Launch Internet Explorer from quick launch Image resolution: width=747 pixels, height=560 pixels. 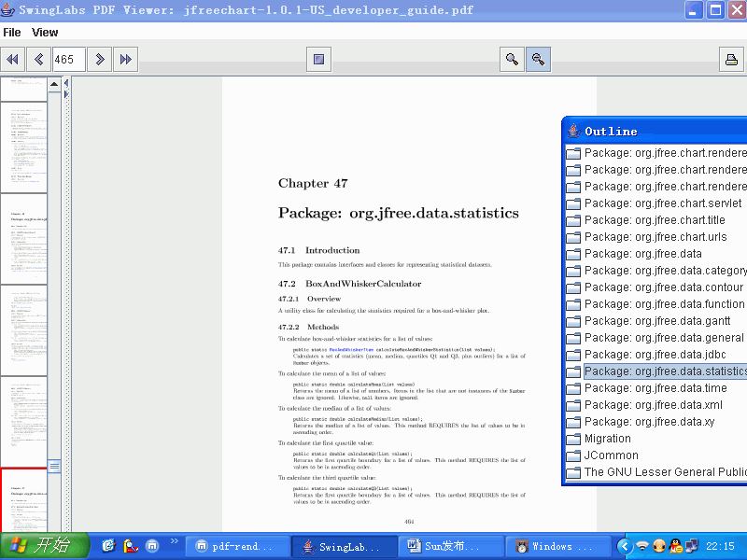click(108, 545)
